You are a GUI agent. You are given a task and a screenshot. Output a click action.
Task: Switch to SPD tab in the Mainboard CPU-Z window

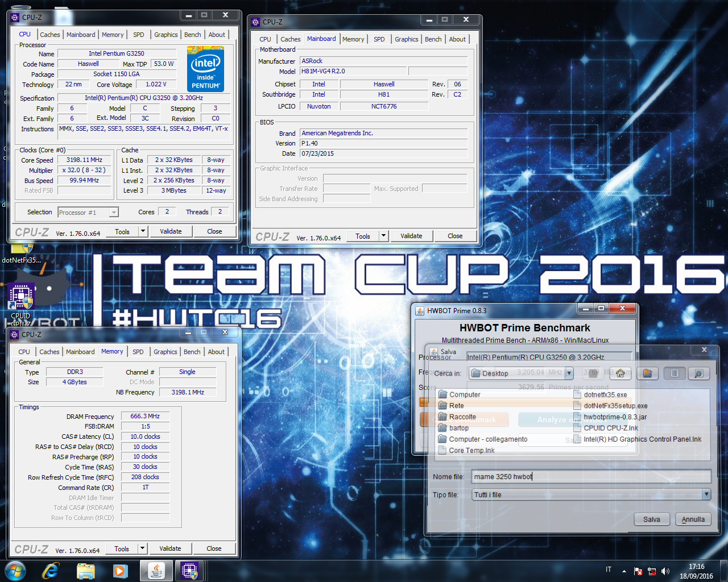coord(379,39)
